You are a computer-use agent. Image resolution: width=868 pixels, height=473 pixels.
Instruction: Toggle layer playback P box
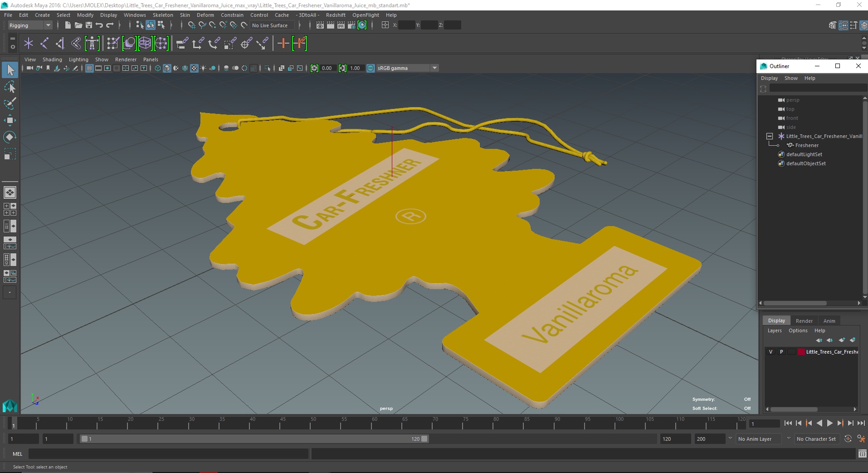click(x=781, y=352)
